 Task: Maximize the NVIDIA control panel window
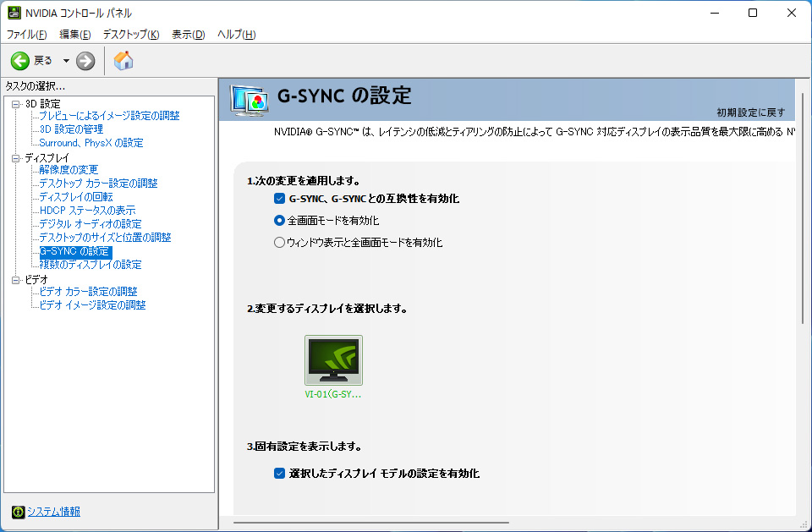(x=753, y=13)
